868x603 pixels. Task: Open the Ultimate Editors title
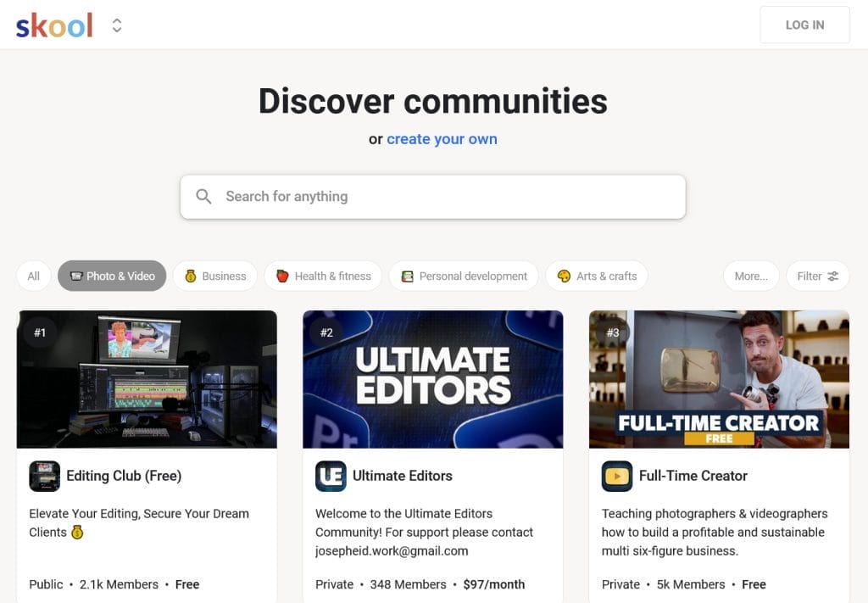403,476
